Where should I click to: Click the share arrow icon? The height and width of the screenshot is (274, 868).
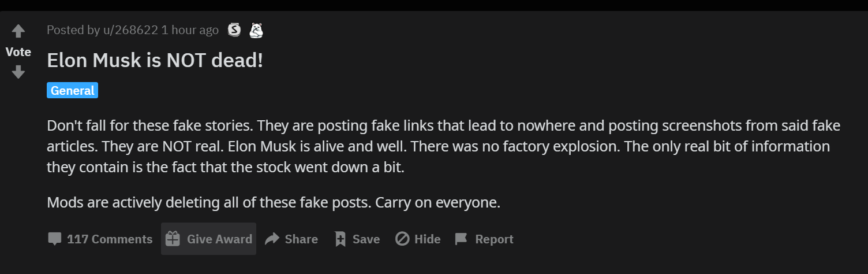click(272, 239)
